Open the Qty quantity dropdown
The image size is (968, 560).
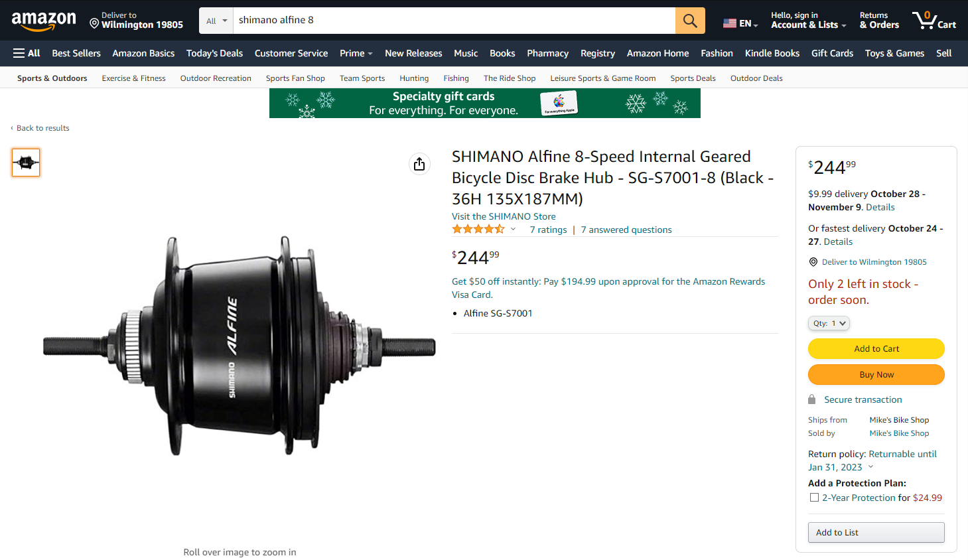(x=829, y=323)
